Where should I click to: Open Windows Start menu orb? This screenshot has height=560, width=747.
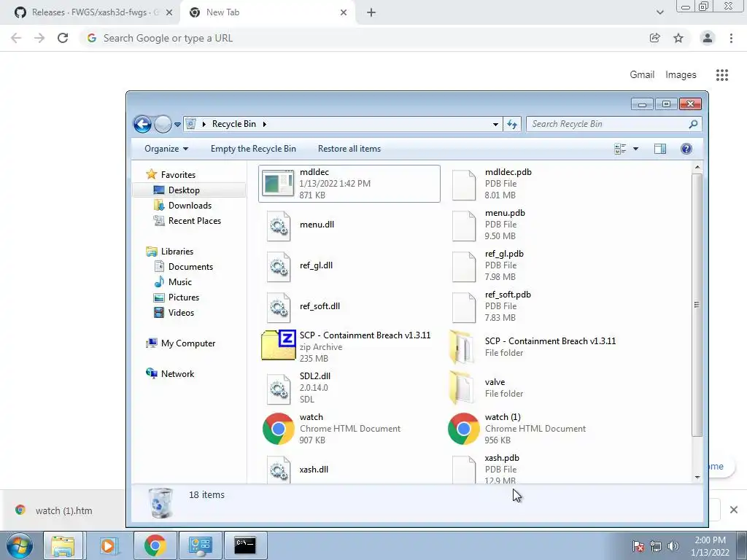pyautogui.click(x=19, y=545)
